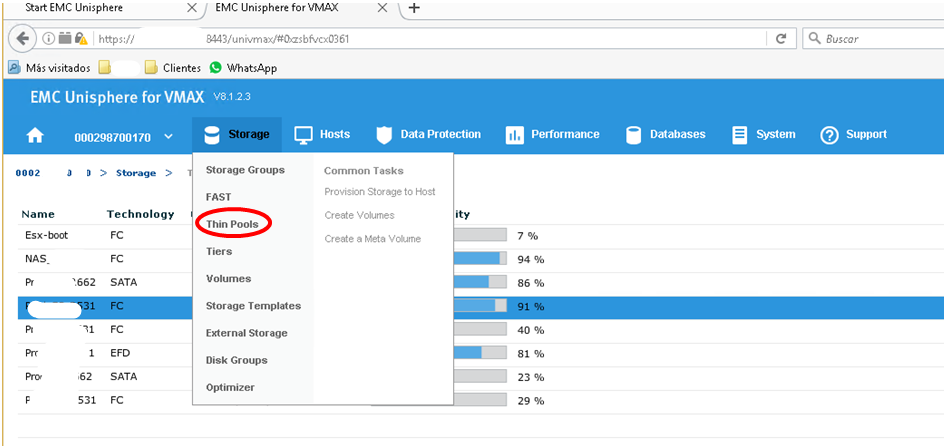Open Volumes from the Storage menu

click(x=228, y=279)
